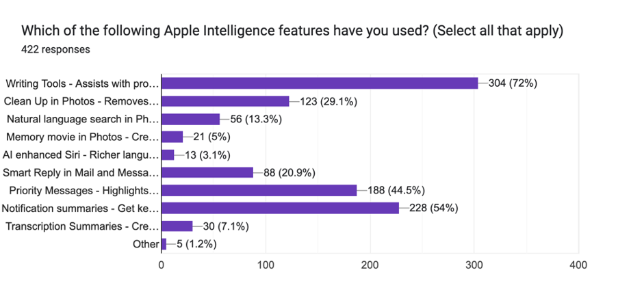Click the "Writing Tools - Assists with pro…" axis label
Image resolution: width=644 pixels, height=307 pixels.
pos(82,84)
